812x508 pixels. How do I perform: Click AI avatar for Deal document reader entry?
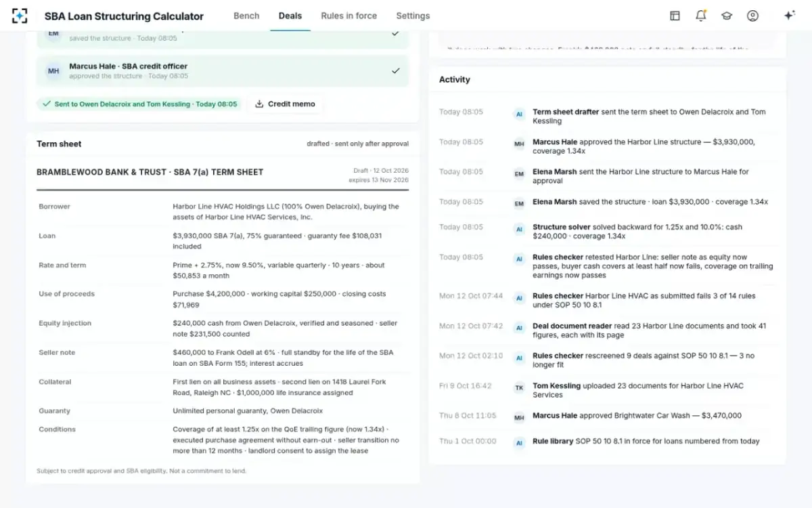519,328
